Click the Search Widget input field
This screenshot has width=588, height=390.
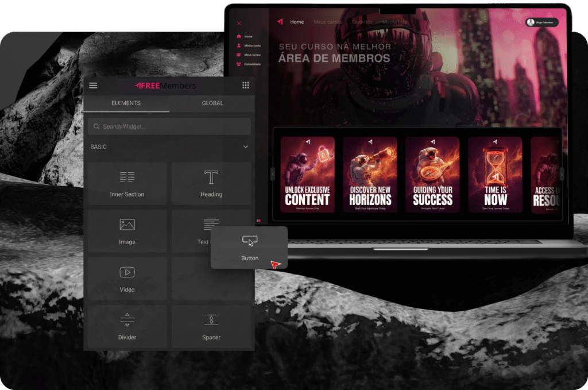click(x=169, y=126)
